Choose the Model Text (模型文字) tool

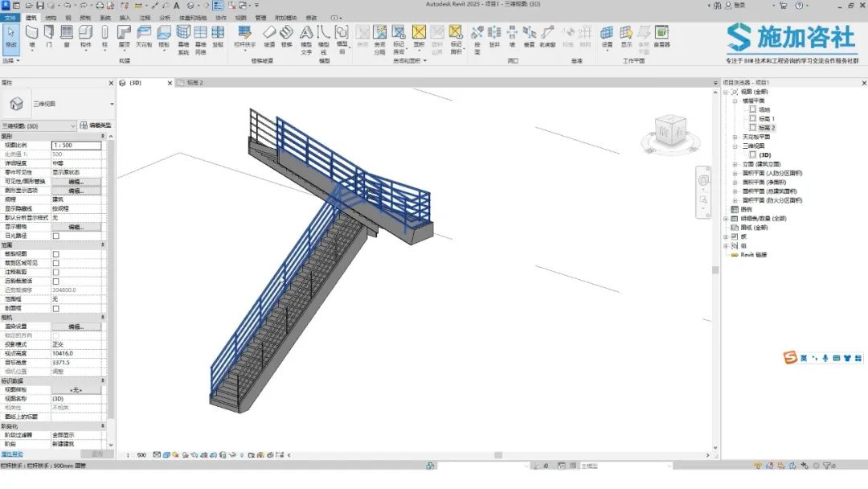tap(306, 40)
